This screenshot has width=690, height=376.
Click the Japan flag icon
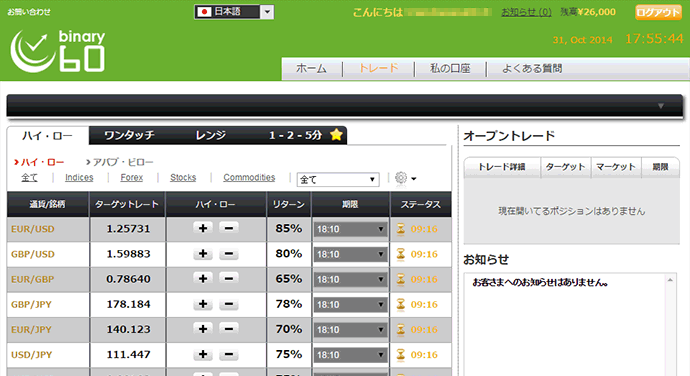[x=204, y=12]
